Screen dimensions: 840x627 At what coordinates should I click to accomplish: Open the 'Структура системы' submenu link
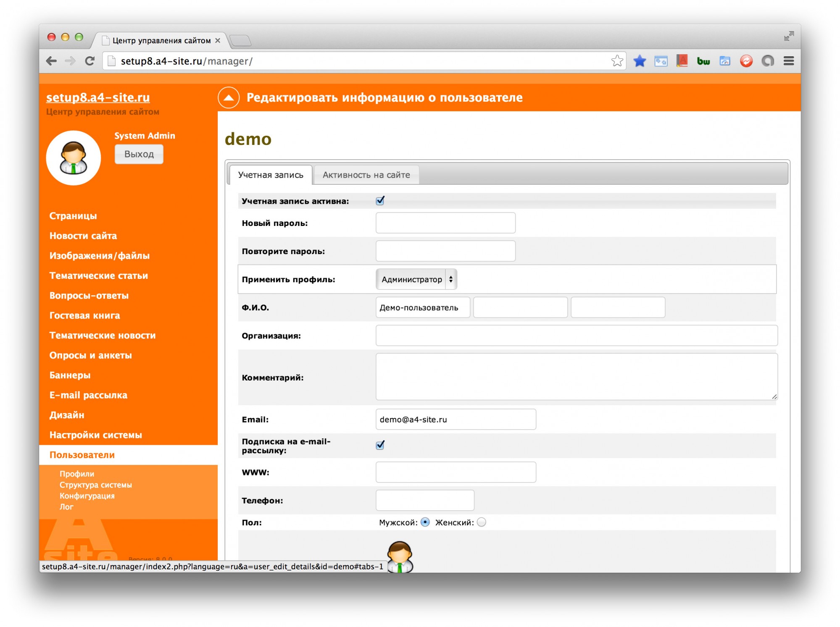pyautogui.click(x=95, y=485)
